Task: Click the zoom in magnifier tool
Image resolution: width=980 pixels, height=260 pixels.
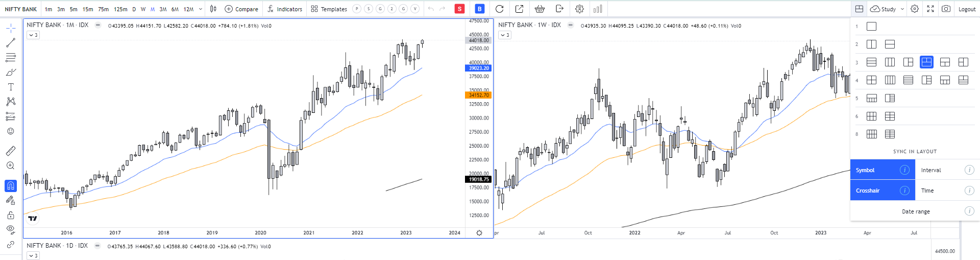Action: coord(11,166)
